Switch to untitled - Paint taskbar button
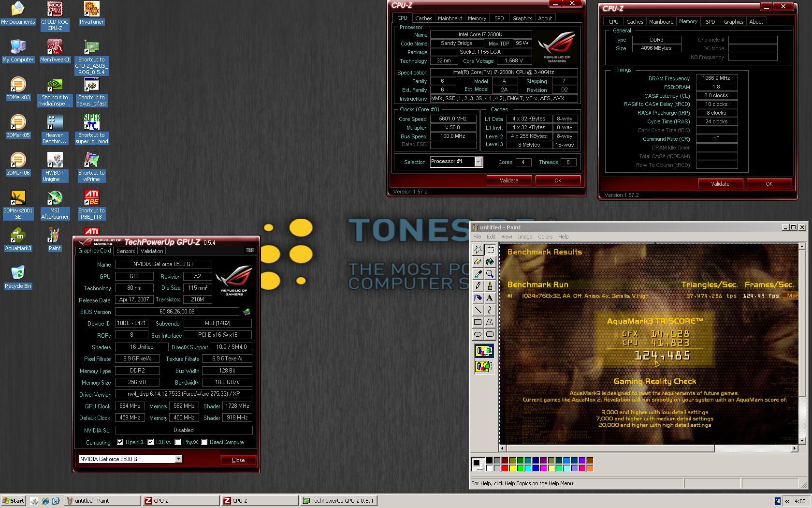This screenshot has height=508, width=812. click(102, 501)
